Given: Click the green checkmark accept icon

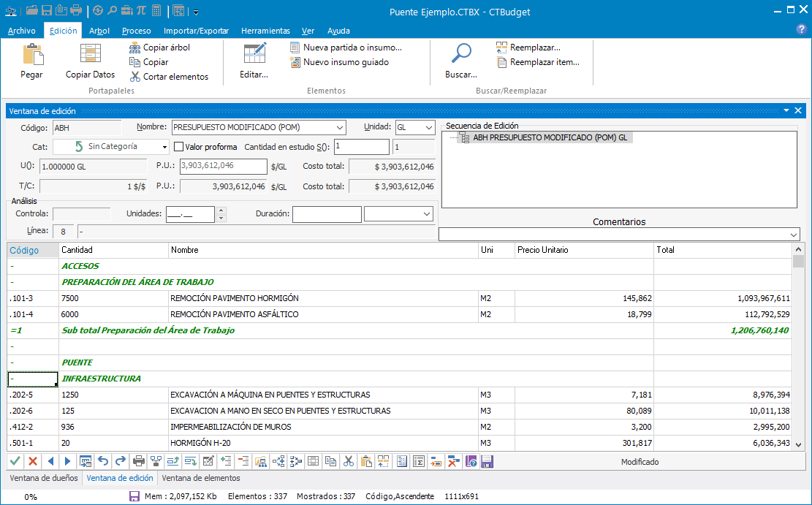Looking at the screenshot, I should click(15, 461).
